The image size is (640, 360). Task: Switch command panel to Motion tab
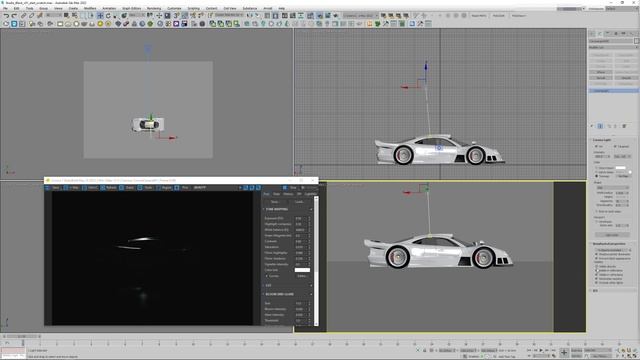point(616,33)
